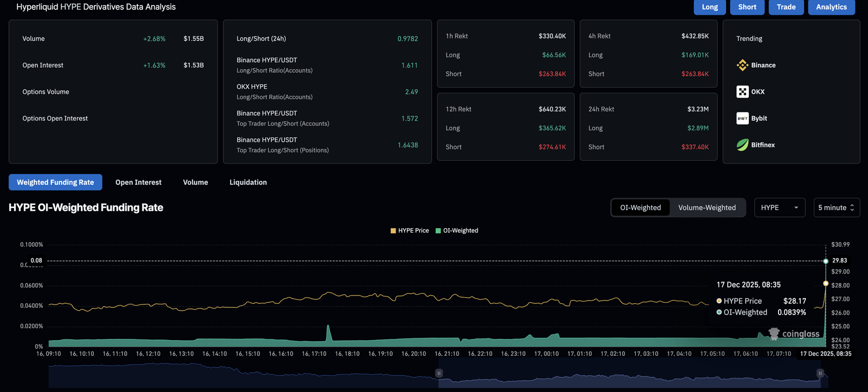Expand the HYPE dropdown arrow

pos(795,207)
